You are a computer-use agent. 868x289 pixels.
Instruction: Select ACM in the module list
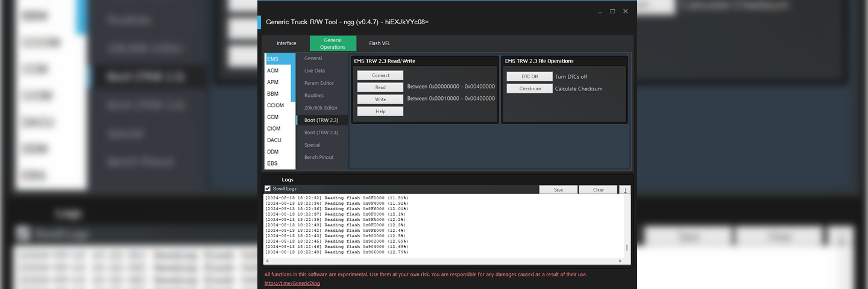coord(273,70)
